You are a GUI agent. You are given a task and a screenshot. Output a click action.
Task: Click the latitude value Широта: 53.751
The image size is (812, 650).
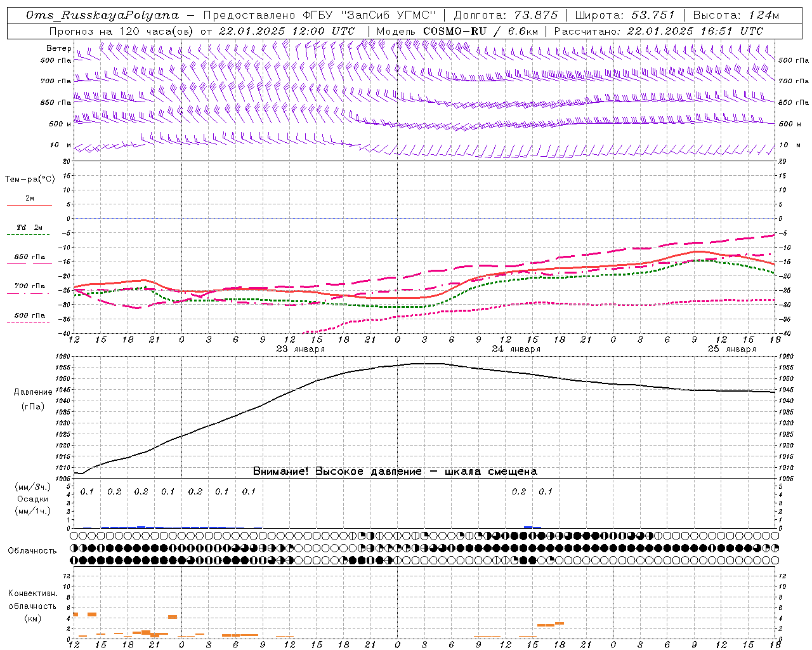(x=625, y=15)
